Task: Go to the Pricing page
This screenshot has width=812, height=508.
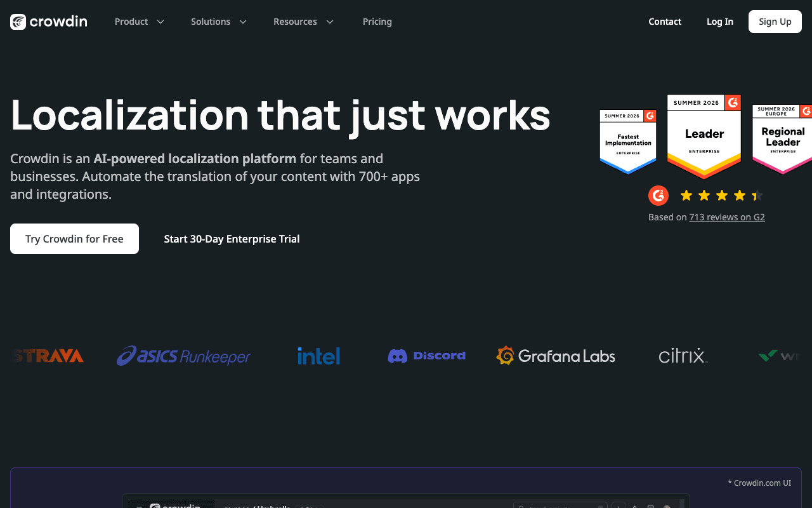Action: pos(377,22)
